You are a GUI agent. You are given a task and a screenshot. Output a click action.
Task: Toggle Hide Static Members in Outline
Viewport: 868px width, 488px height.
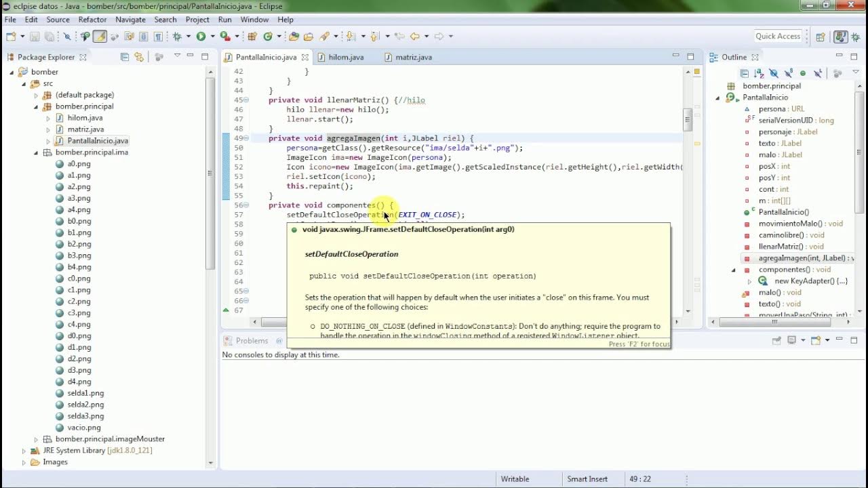pos(789,73)
